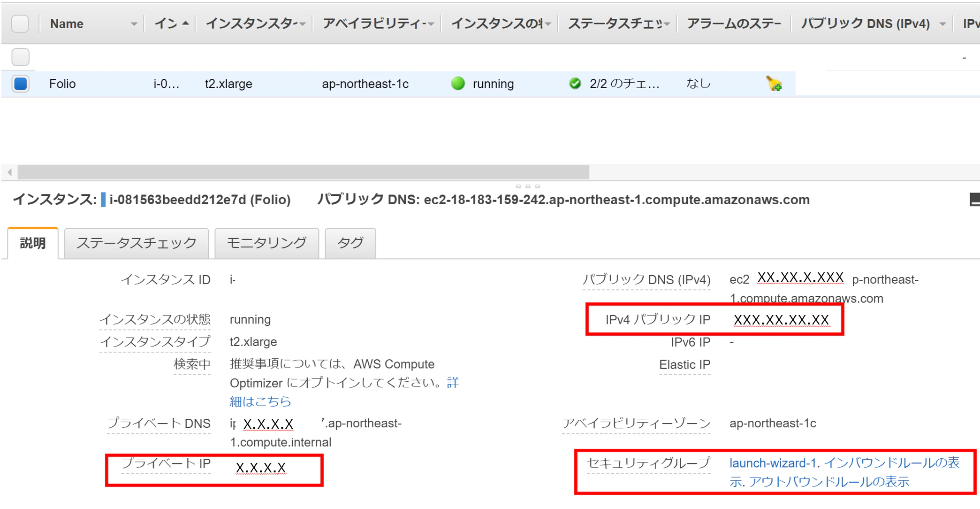Open the launch-wizard-1 security group link

(773, 463)
